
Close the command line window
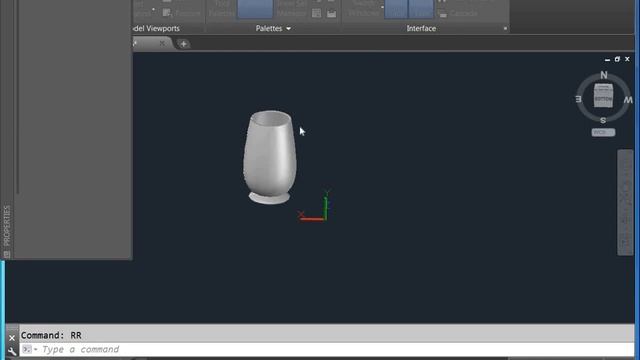(12, 338)
